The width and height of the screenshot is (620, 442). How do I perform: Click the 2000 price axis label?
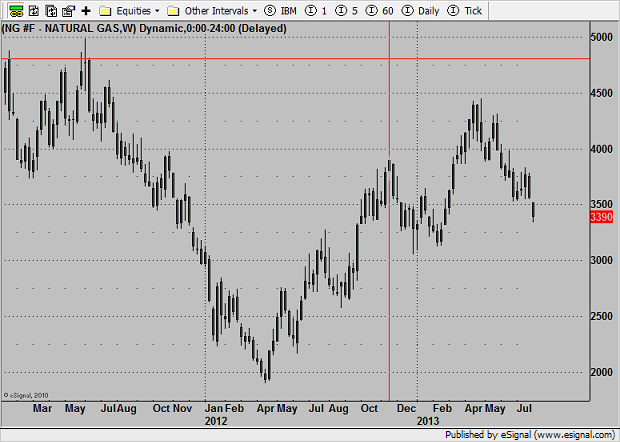click(601, 372)
